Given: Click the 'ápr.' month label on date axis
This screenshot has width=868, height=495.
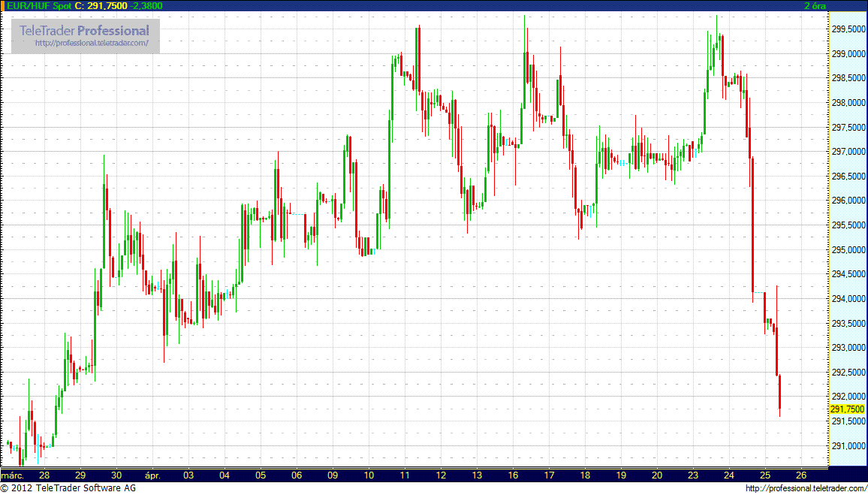Looking at the screenshot, I should click(x=152, y=475).
